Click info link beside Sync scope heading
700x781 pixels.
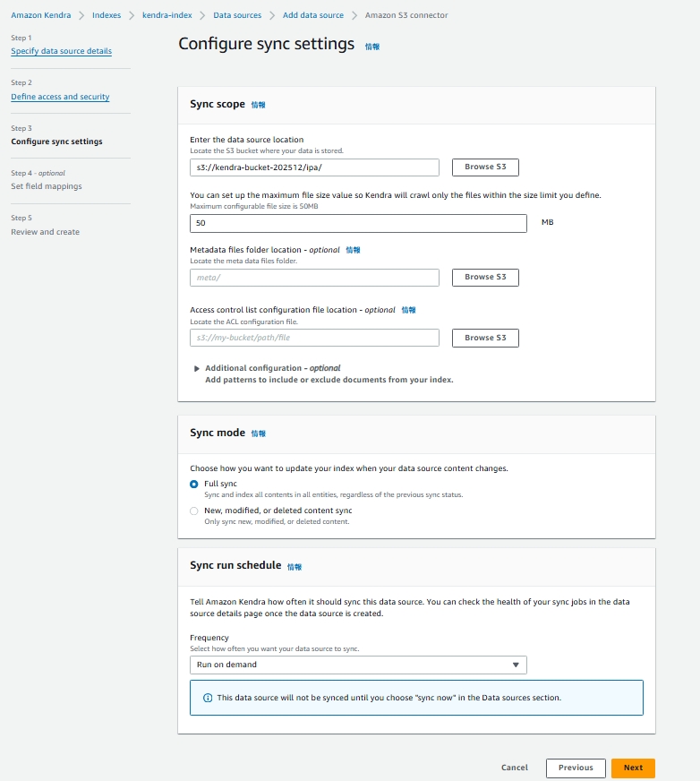[x=258, y=105]
